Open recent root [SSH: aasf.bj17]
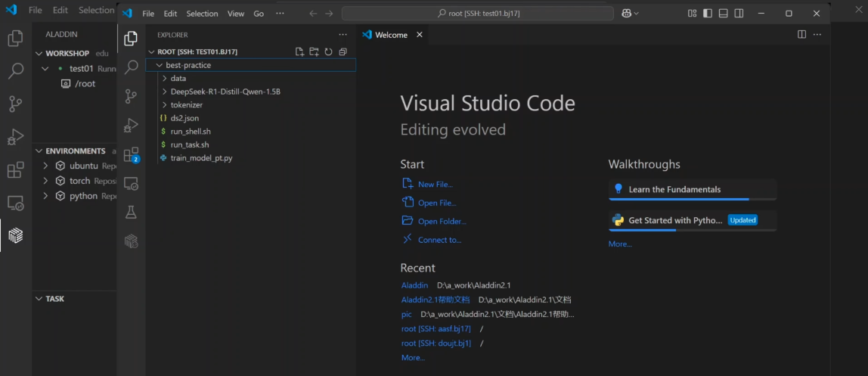868x376 pixels. (x=436, y=329)
